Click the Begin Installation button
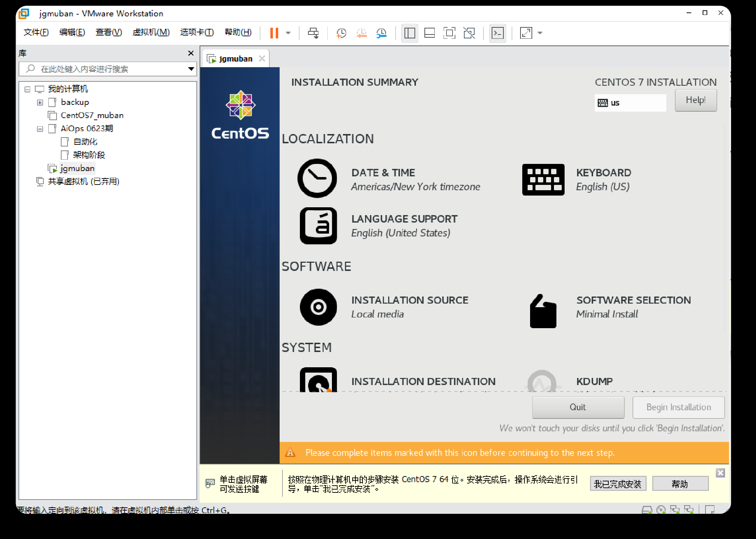Viewport: 756px width, 539px height. [678, 407]
